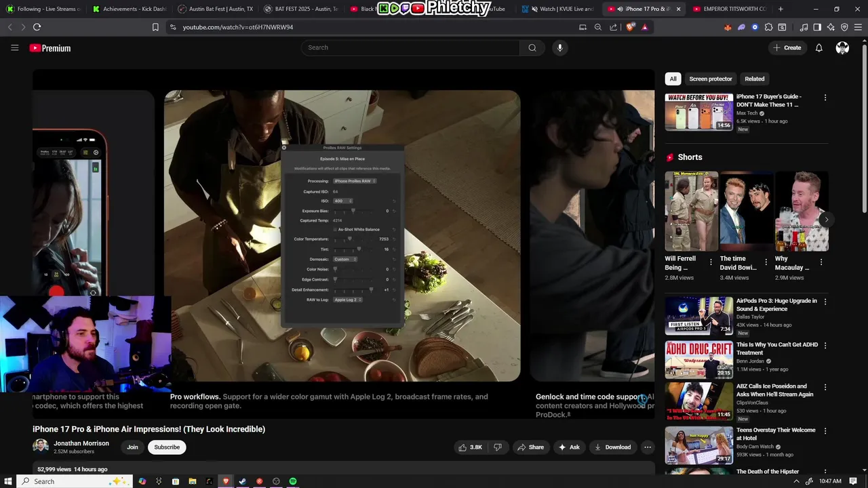Click the YouTube search input field

410,47
